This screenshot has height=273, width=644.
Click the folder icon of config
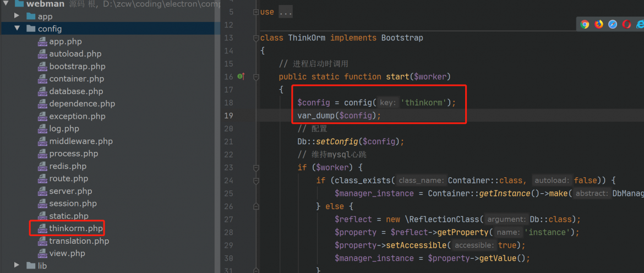pyautogui.click(x=31, y=29)
